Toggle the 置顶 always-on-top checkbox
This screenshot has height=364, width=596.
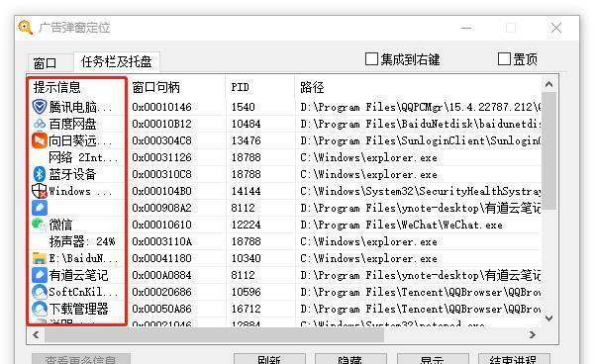point(504,58)
